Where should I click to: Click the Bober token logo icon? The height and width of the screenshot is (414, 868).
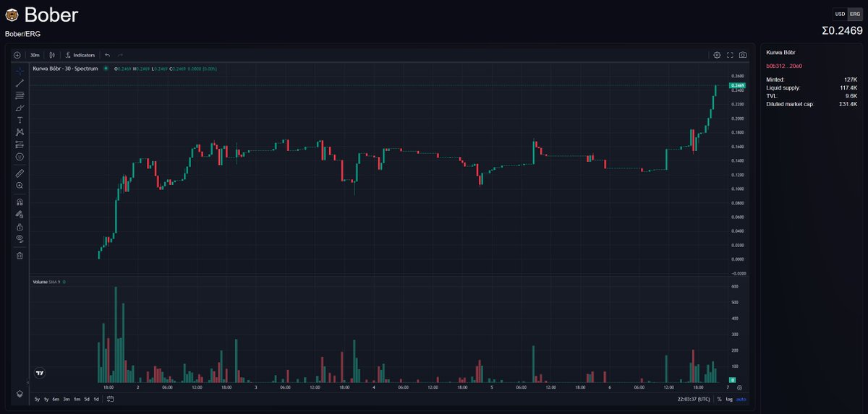(x=12, y=14)
